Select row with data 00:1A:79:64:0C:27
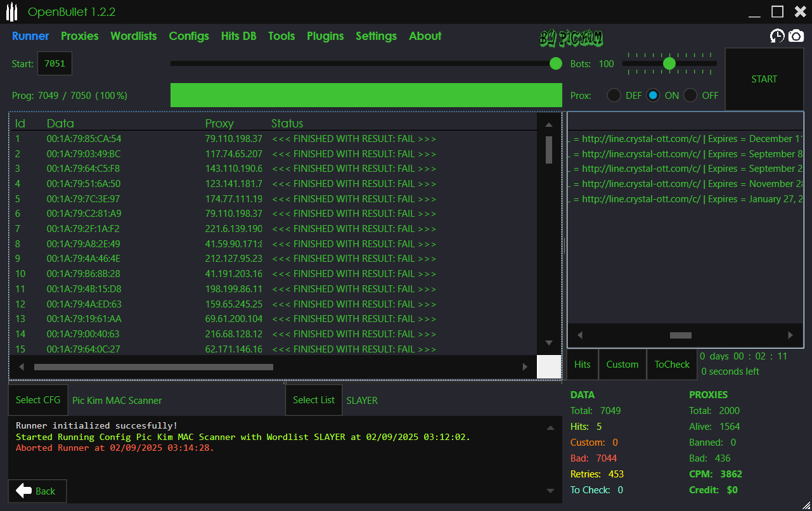Image resolution: width=812 pixels, height=511 pixels. click(x=274, y=349)
